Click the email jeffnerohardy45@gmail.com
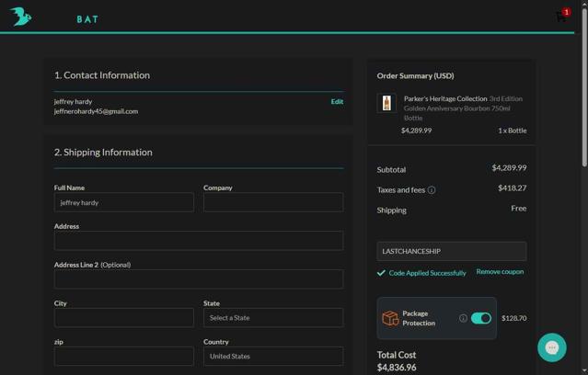 click(x=96, y=111)
